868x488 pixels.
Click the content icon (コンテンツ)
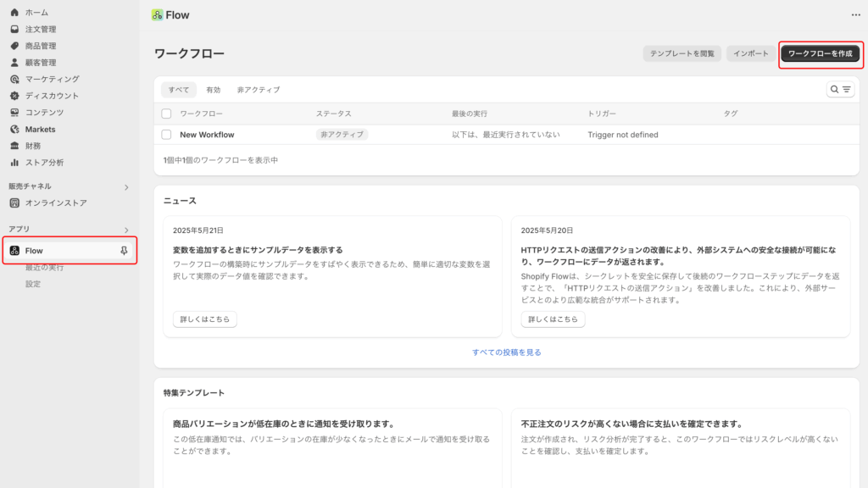coord(14,113)
